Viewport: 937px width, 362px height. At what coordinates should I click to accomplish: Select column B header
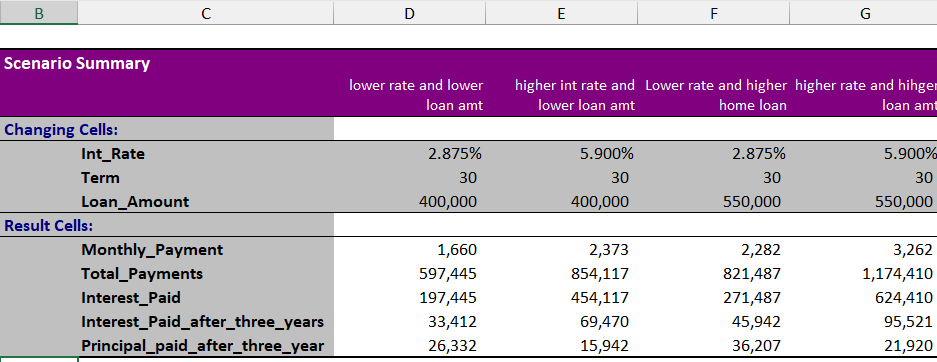39,13
